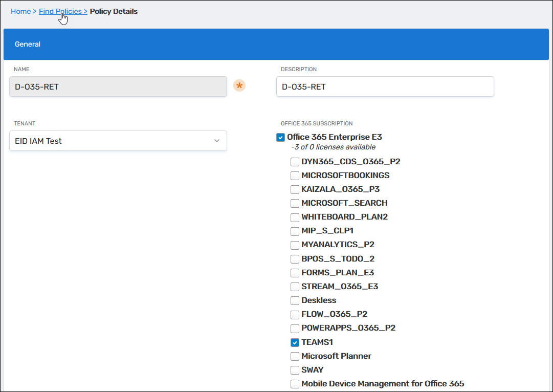Uncheck the TEAMS1 checkbox

click(x=295, y=342)
